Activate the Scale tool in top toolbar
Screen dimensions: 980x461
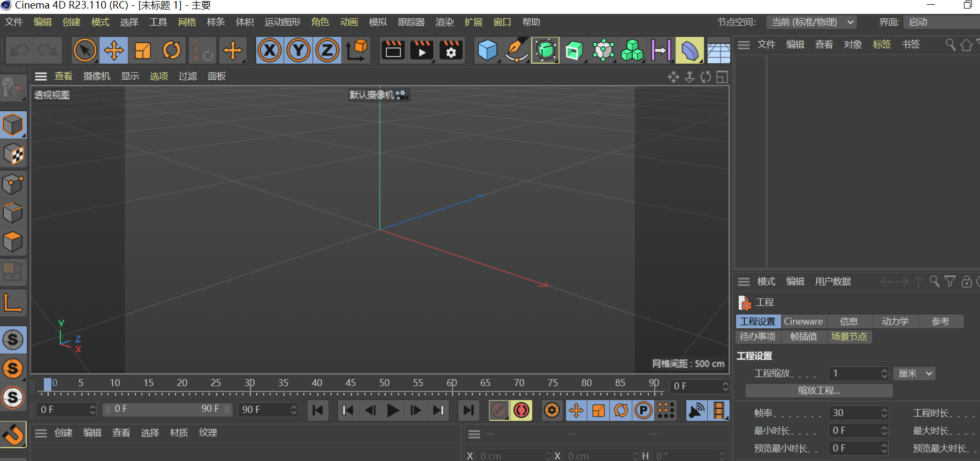[142, 51]
